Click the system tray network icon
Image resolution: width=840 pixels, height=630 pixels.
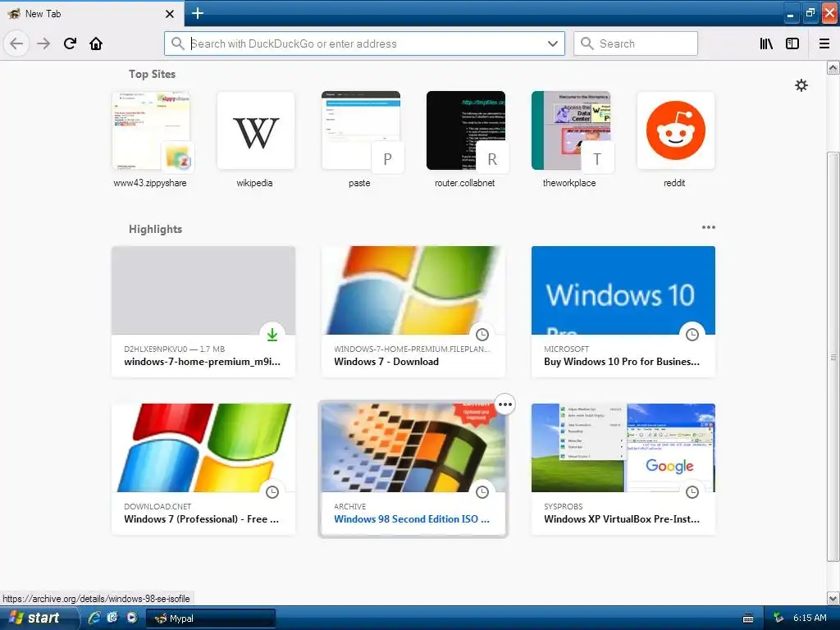778,618
